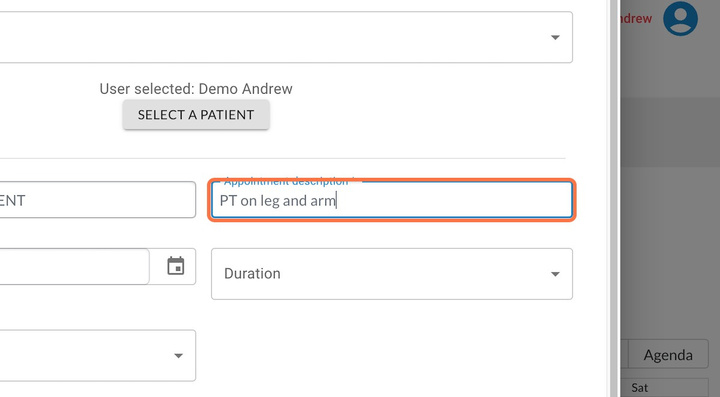
Task: Open the select box below the date field
Action: pos(98,356)
